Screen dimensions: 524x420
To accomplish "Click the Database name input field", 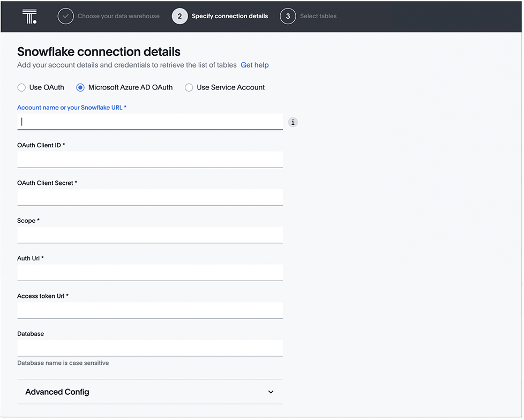I will pos(150,348).
